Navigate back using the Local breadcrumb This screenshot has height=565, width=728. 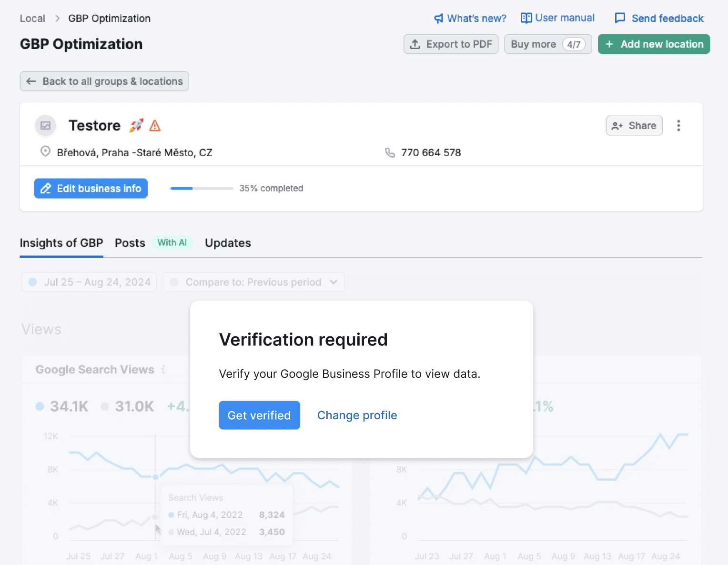coord(32,18)
